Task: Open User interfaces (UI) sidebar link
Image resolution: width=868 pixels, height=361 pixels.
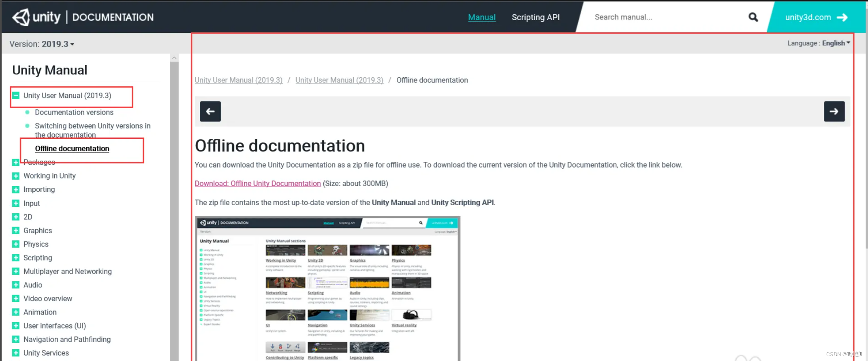Action: tap(55, 326)
